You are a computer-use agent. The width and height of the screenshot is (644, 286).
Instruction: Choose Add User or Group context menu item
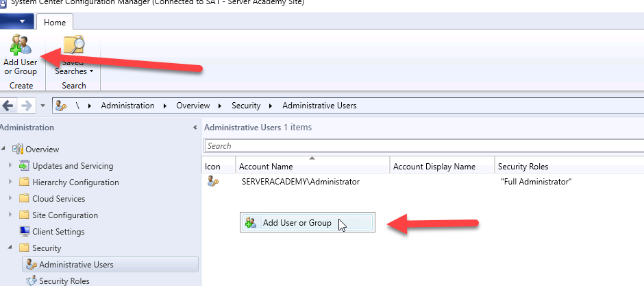point(307,223)
